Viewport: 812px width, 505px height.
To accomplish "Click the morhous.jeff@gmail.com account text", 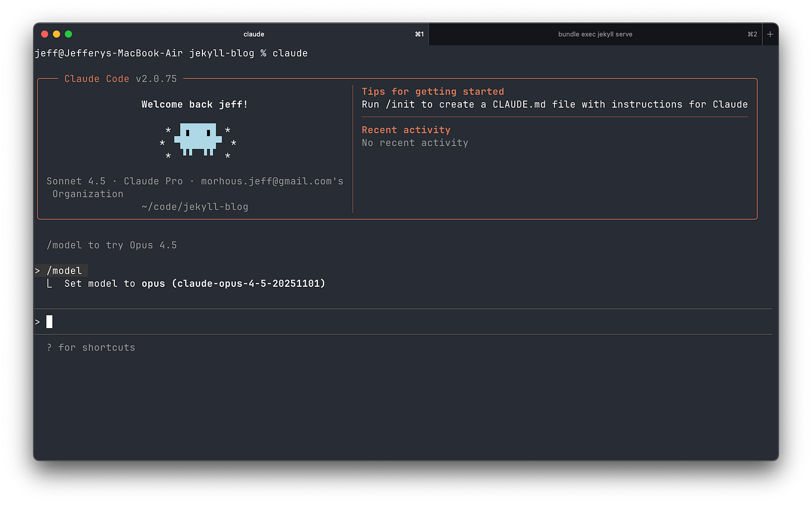I will click(x=272, y=181).
